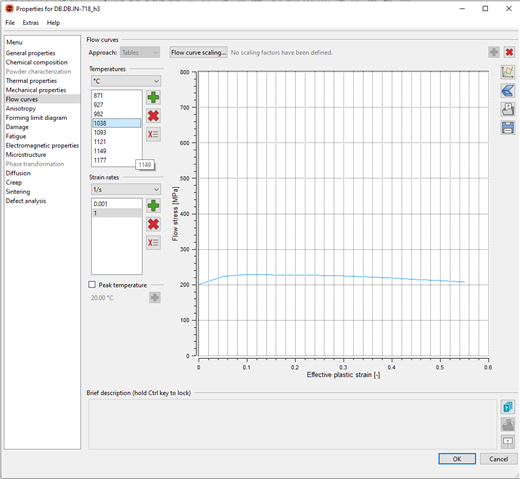Screen dimensions: 520x479
Task: Confirm with the OK button
Action: (x=457, y=459)
